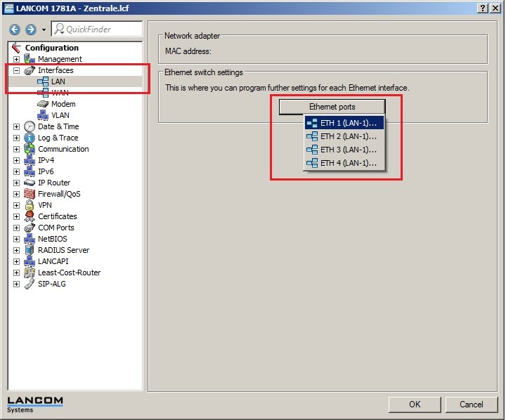This screenshot has width=506, height=420.
Task: Click the Modem device icon
Action: tap(43, 104)
